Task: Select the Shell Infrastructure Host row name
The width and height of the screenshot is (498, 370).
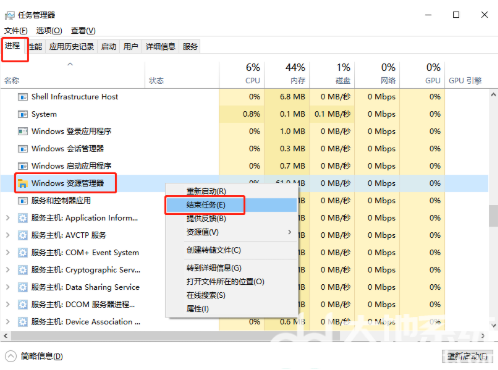Action: point(75,97)
